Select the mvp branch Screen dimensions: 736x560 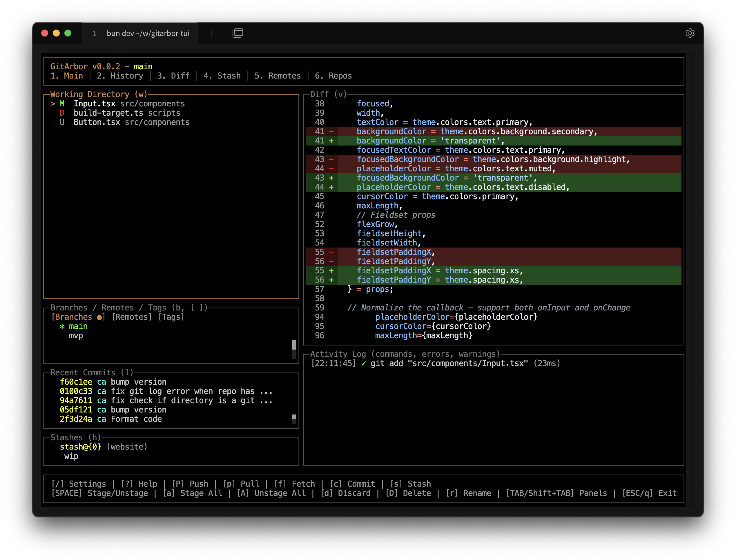(76, 336)
